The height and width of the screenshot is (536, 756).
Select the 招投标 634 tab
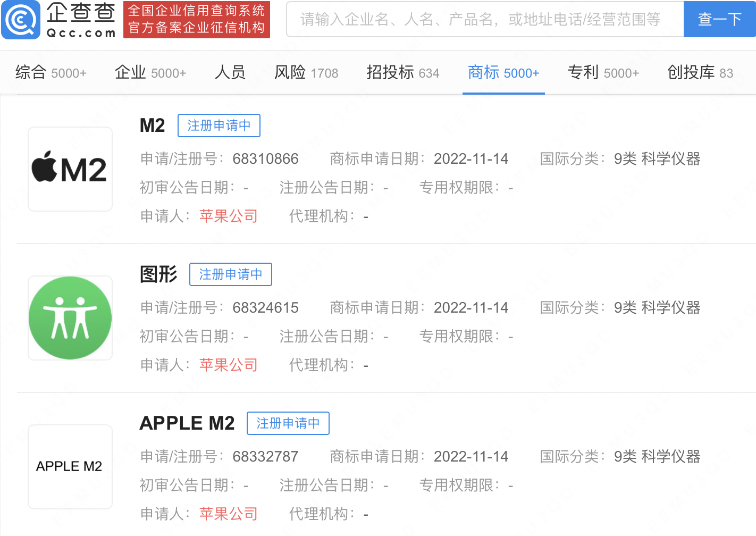403,72
